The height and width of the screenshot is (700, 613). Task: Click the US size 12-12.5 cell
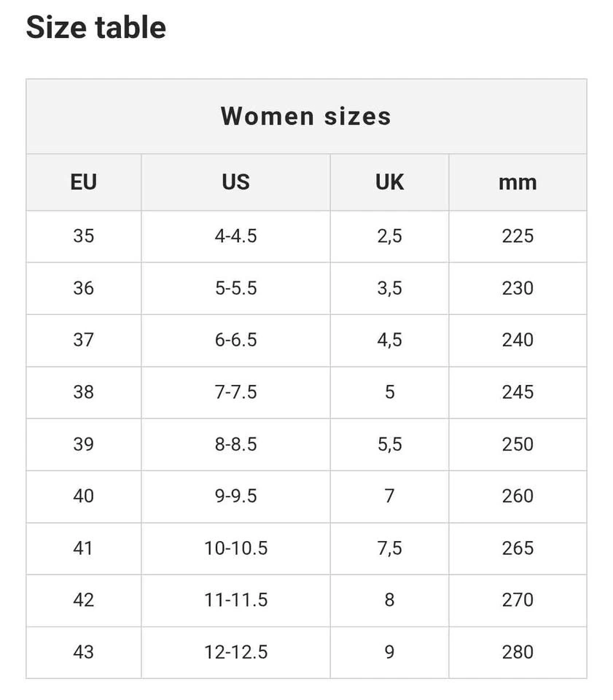pos(235,652)
